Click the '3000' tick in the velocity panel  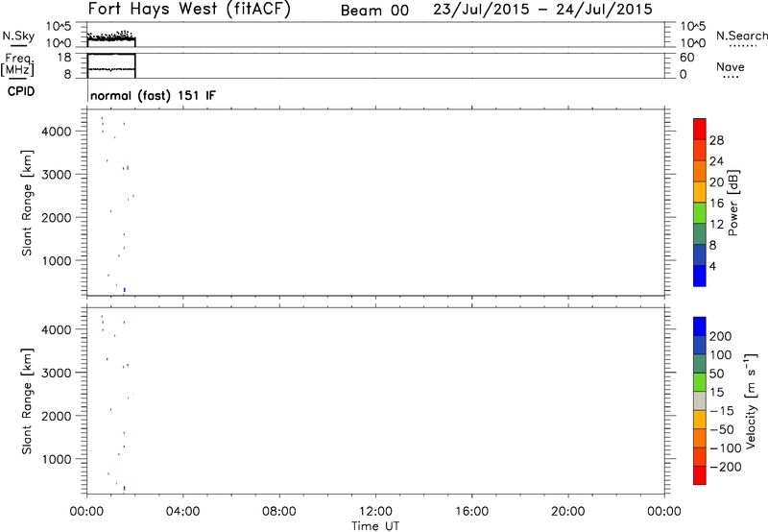tap(57, 373)
